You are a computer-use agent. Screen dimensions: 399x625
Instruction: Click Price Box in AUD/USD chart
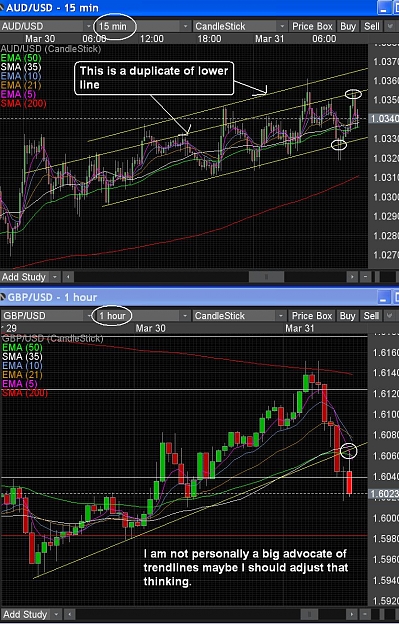click(312, 26)
